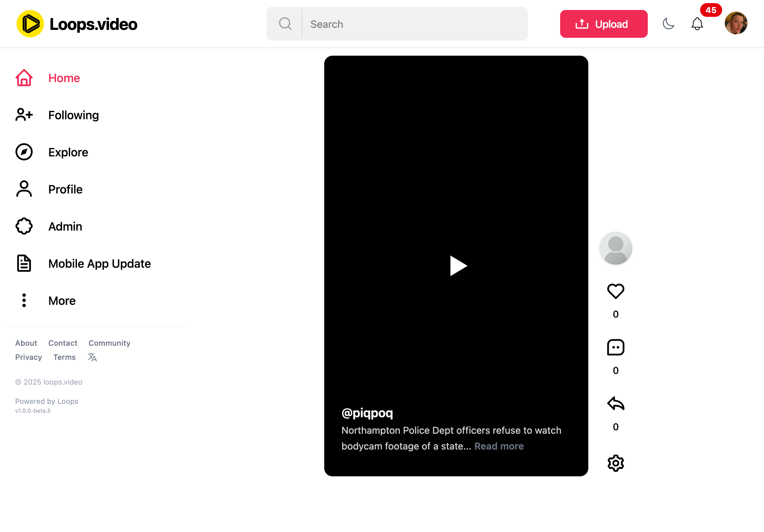
Task: Click the language selector icon
Action: (92, 357)
